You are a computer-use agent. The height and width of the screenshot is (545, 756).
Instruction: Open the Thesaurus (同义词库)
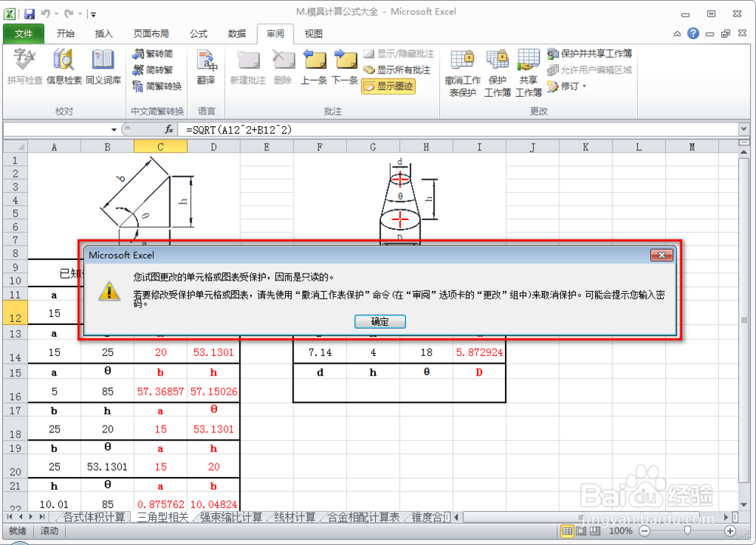(x=103, y=67)
